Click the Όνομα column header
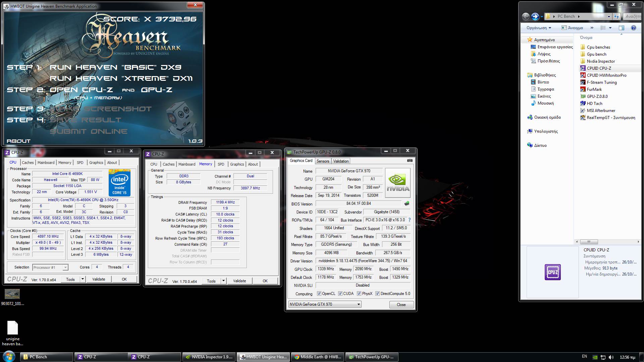This screenshot has width=644, height=362. pos(586,38)
